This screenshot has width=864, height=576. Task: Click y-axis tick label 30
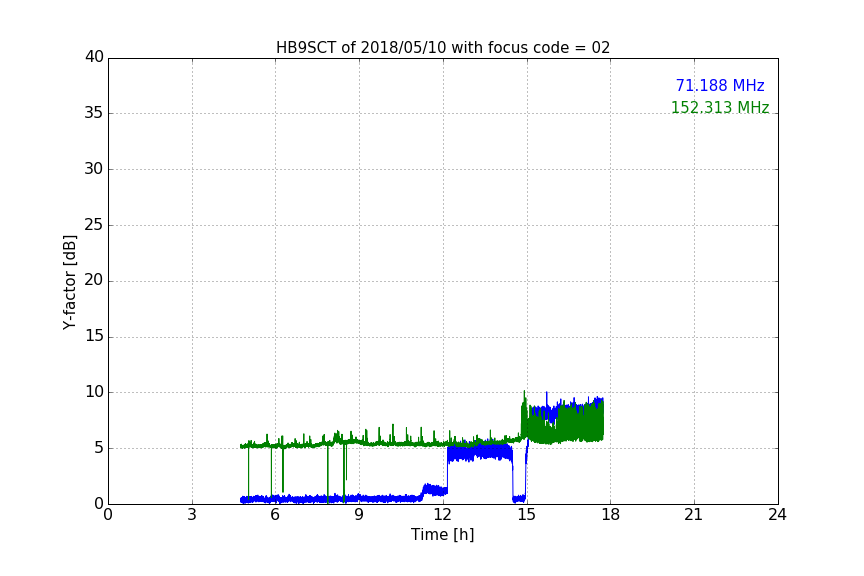(x=94, y=169)
